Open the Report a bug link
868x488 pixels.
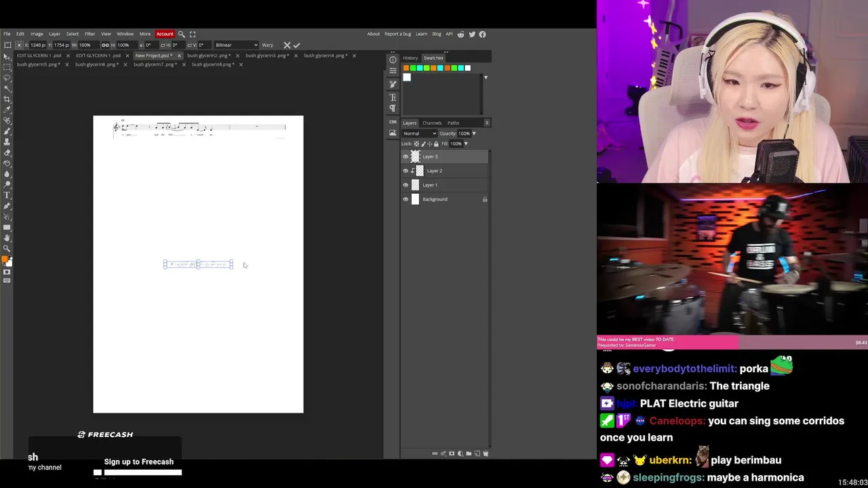397,34
